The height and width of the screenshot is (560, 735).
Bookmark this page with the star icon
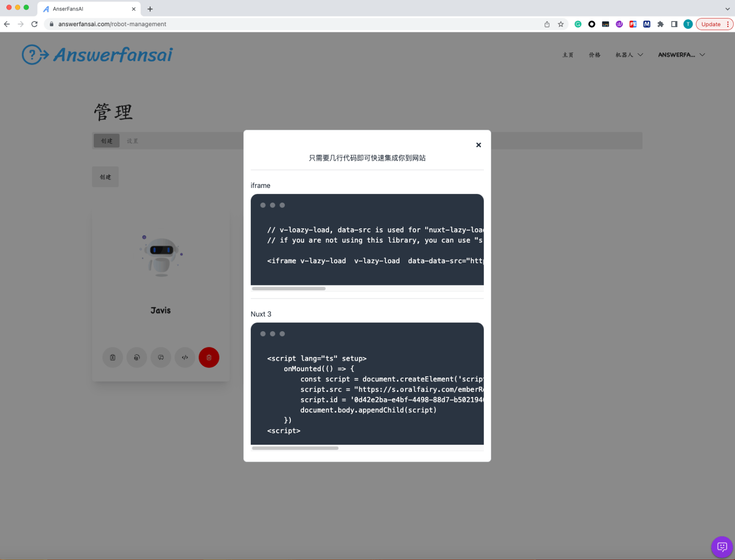coord(560,24)
